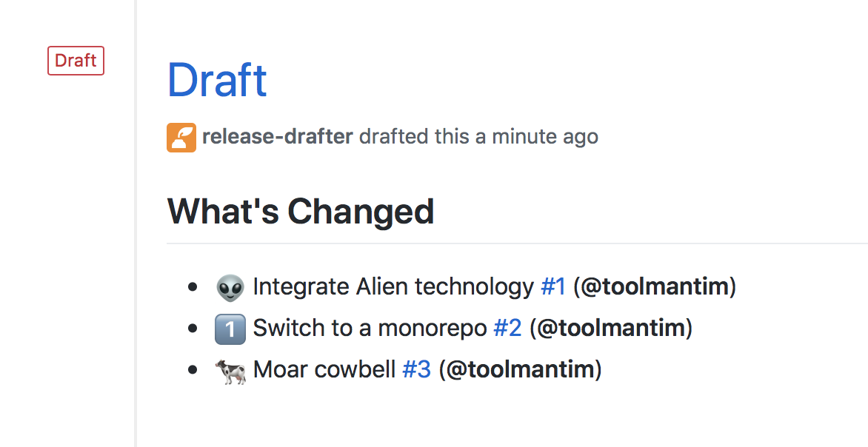Image resolution: width=868 pixels, height=447 pixels.
Task: Click the alien emoji on the first changelog entry
Action: pos(230,286)
